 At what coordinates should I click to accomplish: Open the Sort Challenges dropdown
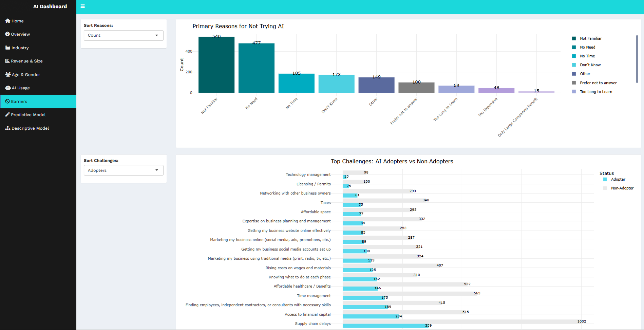[123, 170]
